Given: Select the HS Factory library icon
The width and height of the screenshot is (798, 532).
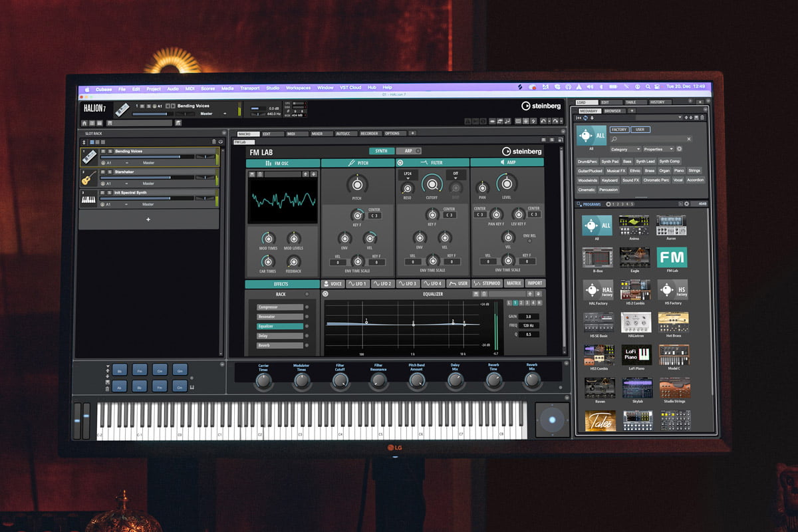Looking at the screenshot, I should [672, 290].
